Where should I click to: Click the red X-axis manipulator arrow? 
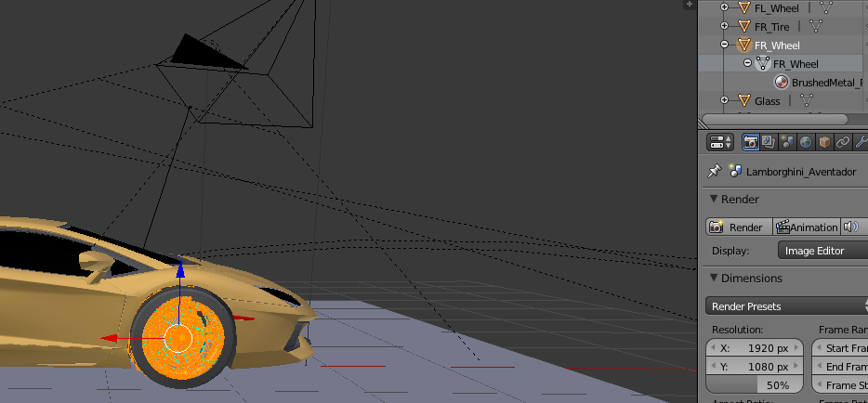tap(109, 338)
